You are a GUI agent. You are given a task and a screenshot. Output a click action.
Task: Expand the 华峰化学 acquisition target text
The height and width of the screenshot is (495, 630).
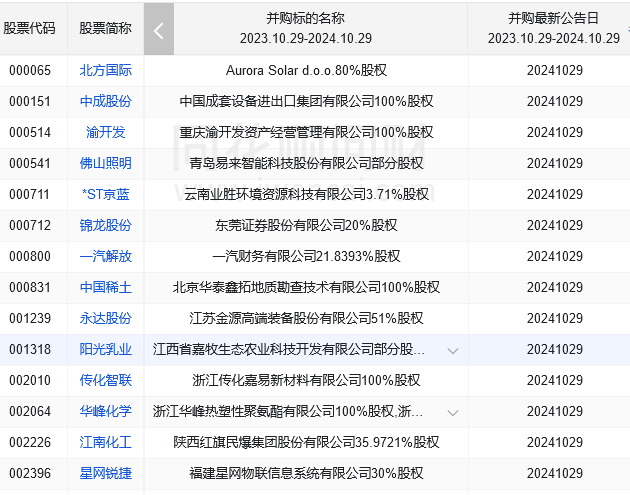[x=452, y=412]
